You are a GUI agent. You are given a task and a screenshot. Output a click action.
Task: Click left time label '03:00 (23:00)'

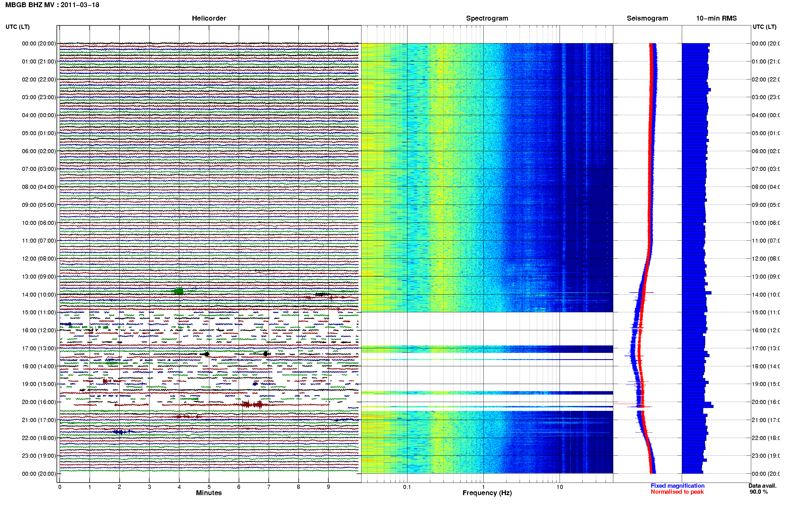39,97
